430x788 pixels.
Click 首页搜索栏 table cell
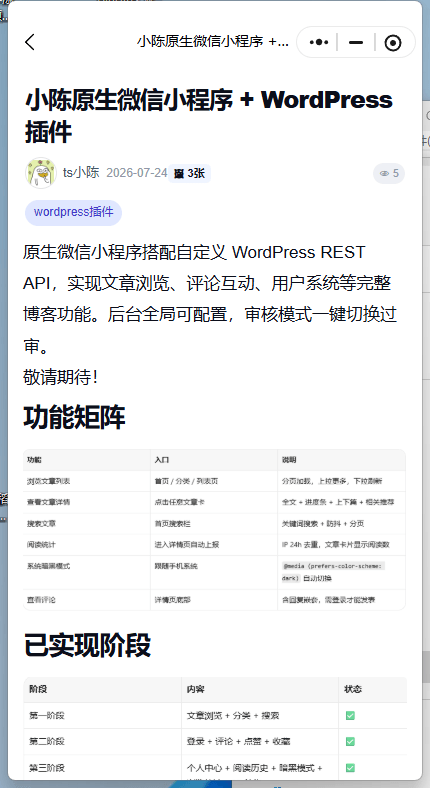[172, 524]
